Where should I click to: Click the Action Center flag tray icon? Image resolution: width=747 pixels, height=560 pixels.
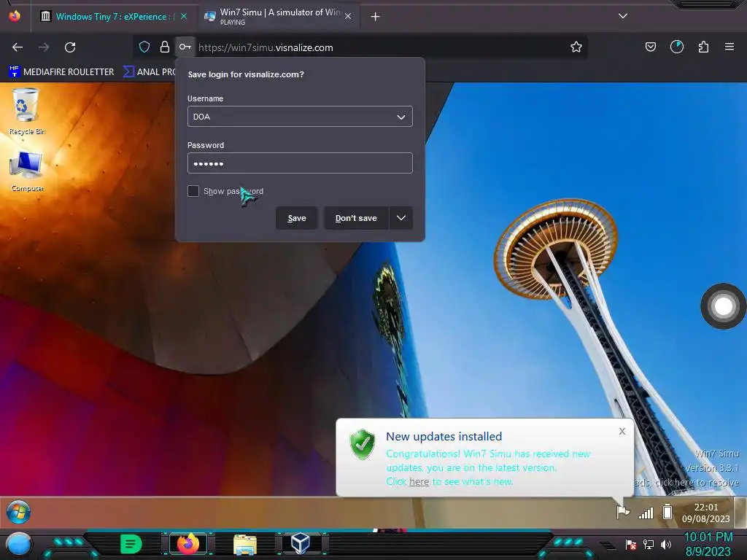(x=623, y=513)
